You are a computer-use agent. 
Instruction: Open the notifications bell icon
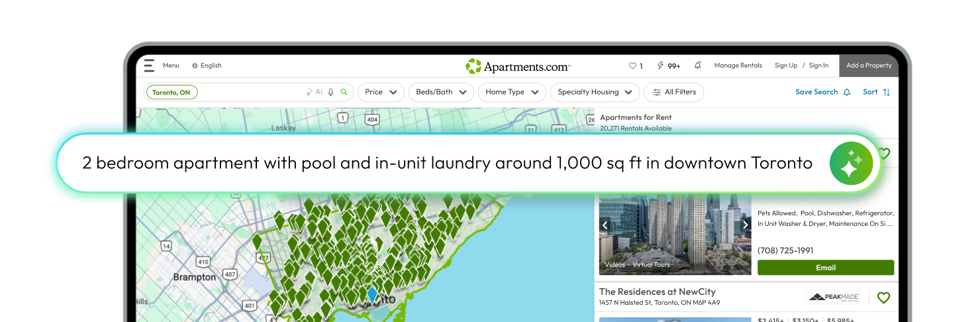click(x=697, y=66)
